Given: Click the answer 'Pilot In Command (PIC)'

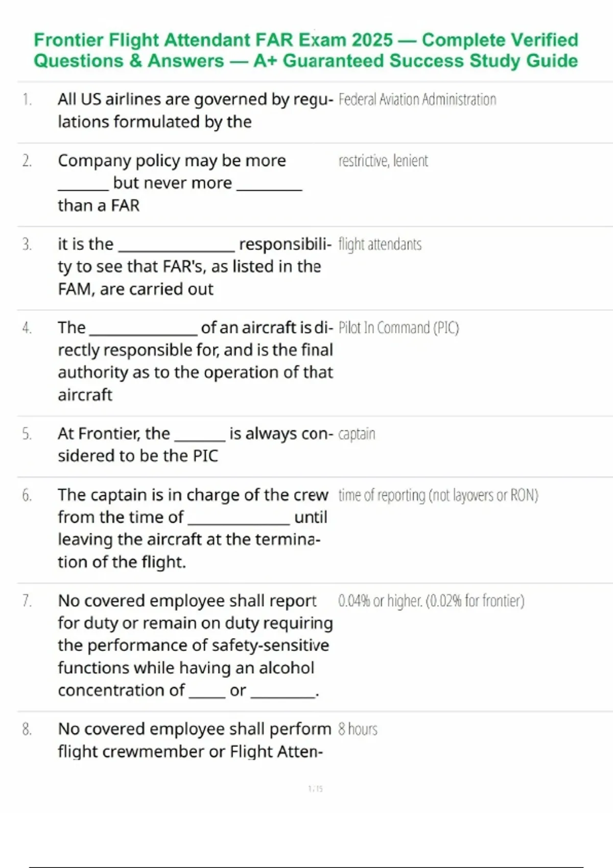Looking at the screenshot, I should click(398, 328).
